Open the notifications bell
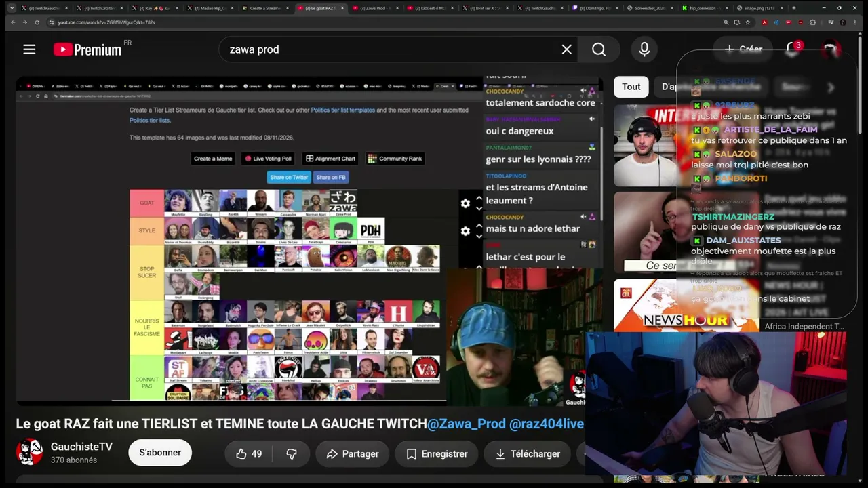Screen dimensions: 868x488 [792, 49]
